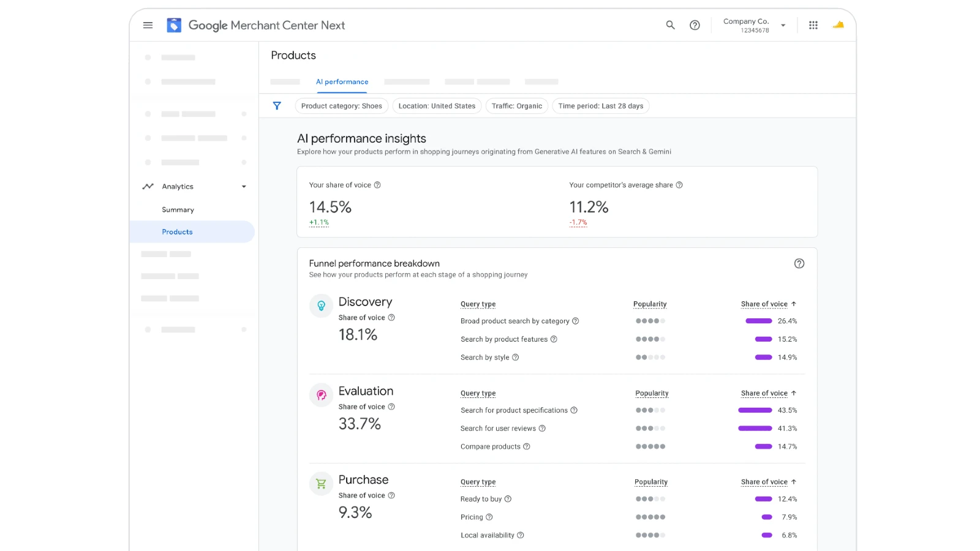Change the Location: United States filter
980x551 pixels.
coord(437,106)
